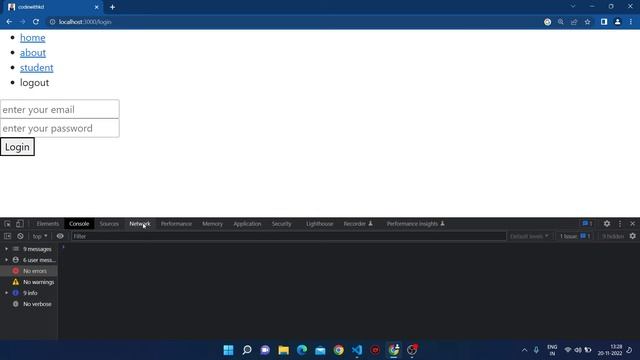Open the top JavaScript context dropdown
Viewport: 640px width, 360px height.
point(40,236)
